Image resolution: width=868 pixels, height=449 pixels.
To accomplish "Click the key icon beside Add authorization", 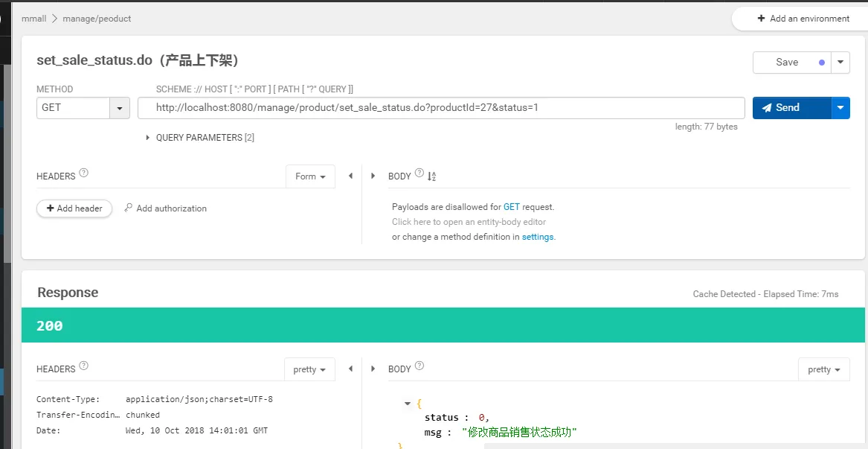I will pyautogui.click(x=129, y=208).
